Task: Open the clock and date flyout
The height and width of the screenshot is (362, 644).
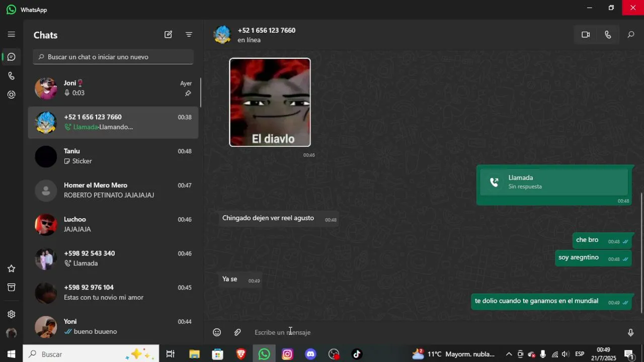Action: (603, 354)
